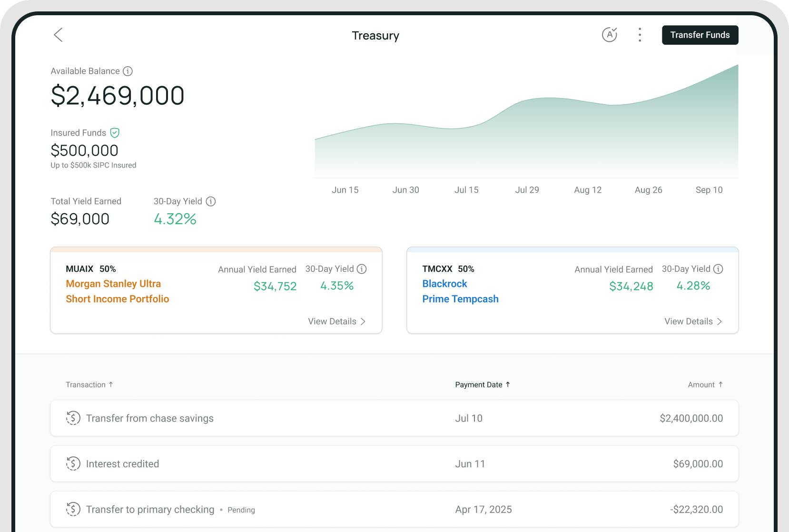Screen dimensions: 789x532
Task: Click the $34,752 annual yield value
Action: [x=275, y=286]
